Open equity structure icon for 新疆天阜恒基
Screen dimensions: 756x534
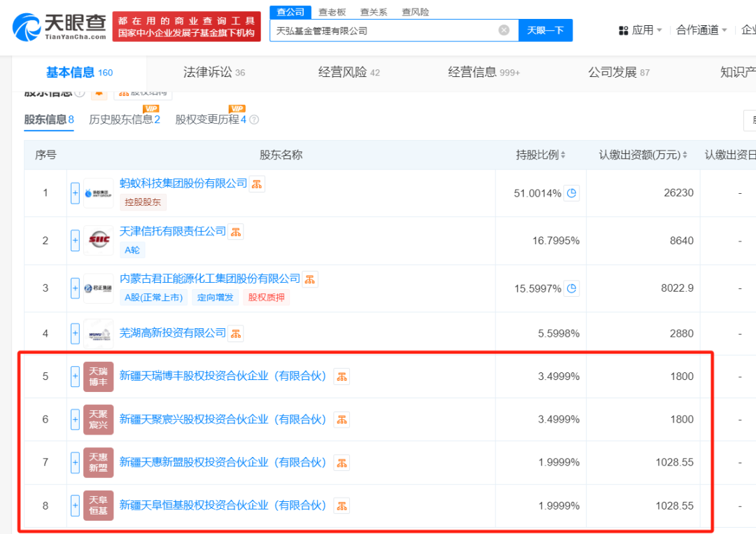(x=342, y=506)
